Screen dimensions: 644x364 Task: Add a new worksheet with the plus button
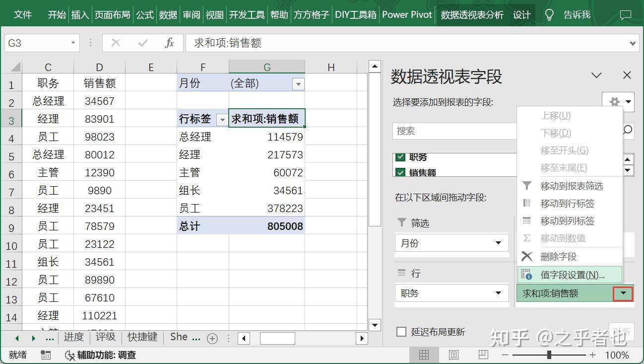(x=212, y=338)
